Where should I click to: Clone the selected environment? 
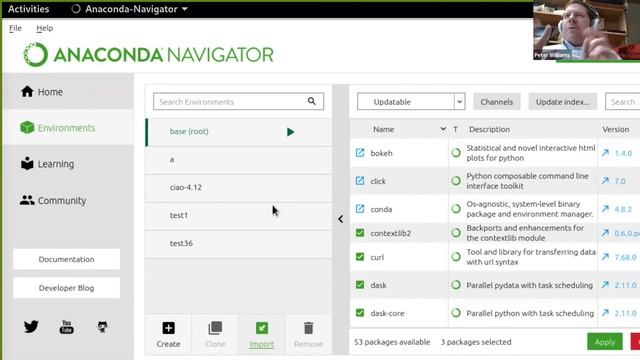pos(215,335)
